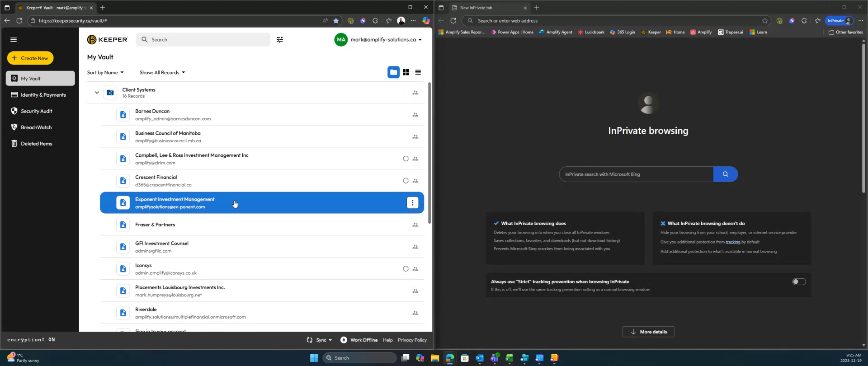
Task: Switch to folder view in Keeper
Action: pyautogui.click(x=394, y=72)
